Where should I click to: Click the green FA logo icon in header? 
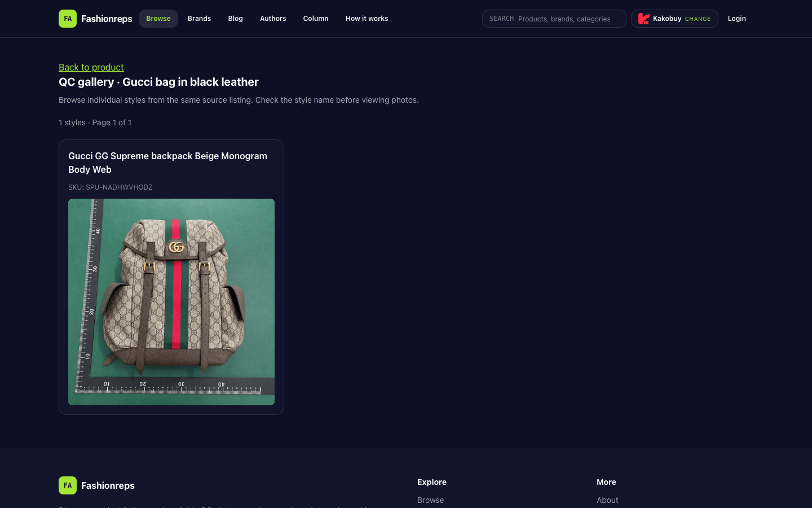click(68, 19)
